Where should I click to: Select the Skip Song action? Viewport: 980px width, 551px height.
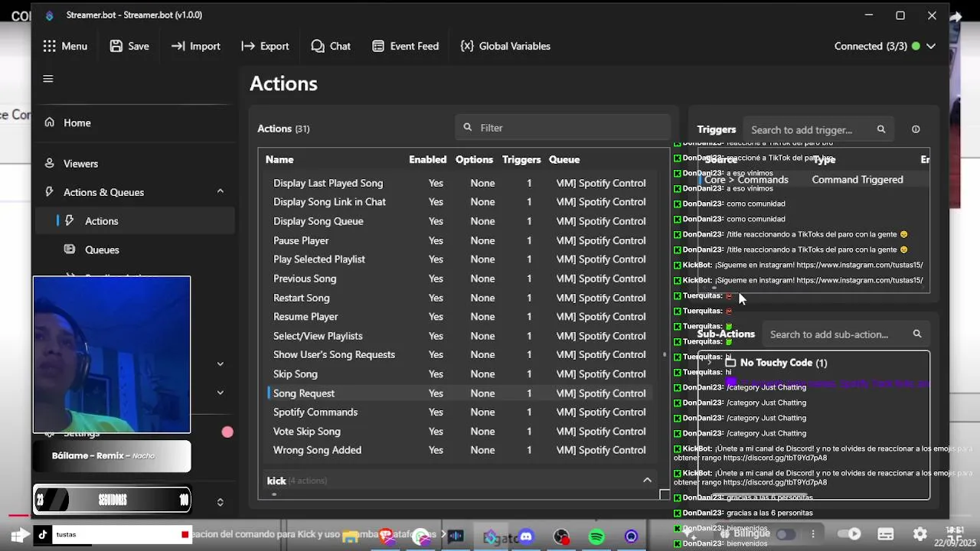point(296,374)
